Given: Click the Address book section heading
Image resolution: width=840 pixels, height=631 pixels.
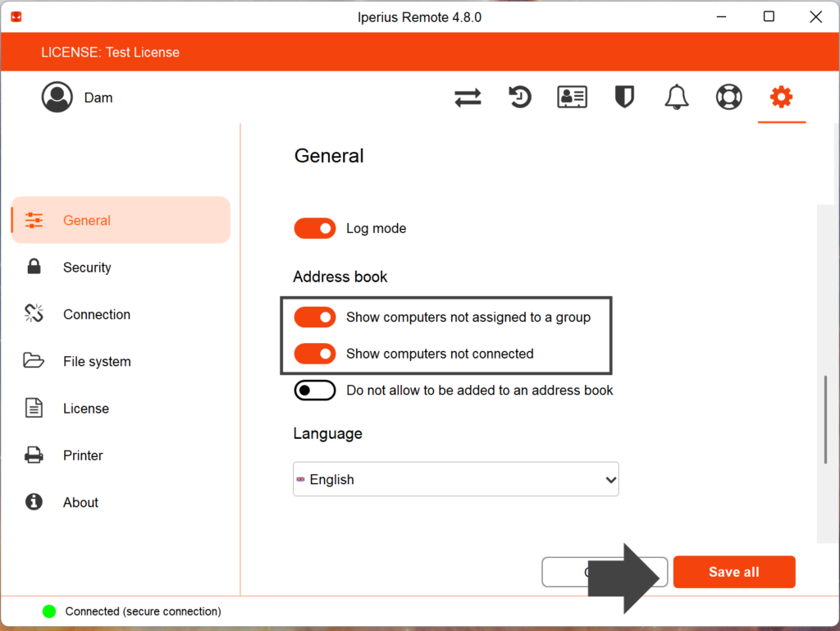Looking at the screenshot, I should [340, 277].
